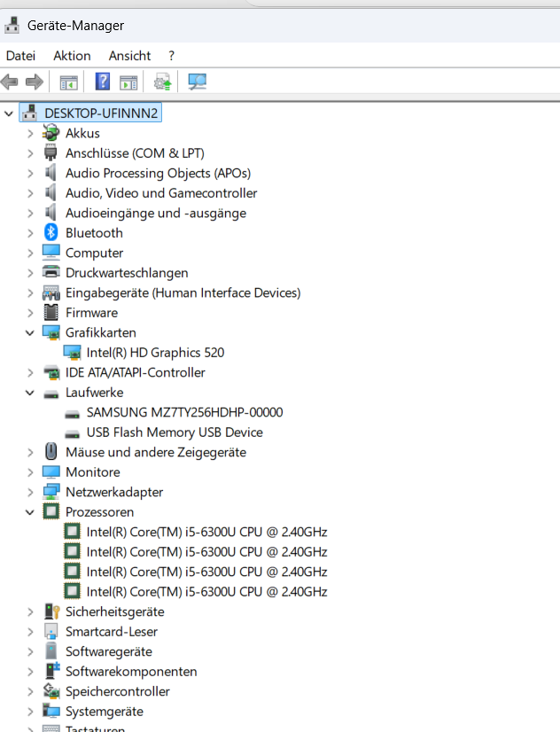
Task: Select the Firmware label
Action: pos(91,312)
